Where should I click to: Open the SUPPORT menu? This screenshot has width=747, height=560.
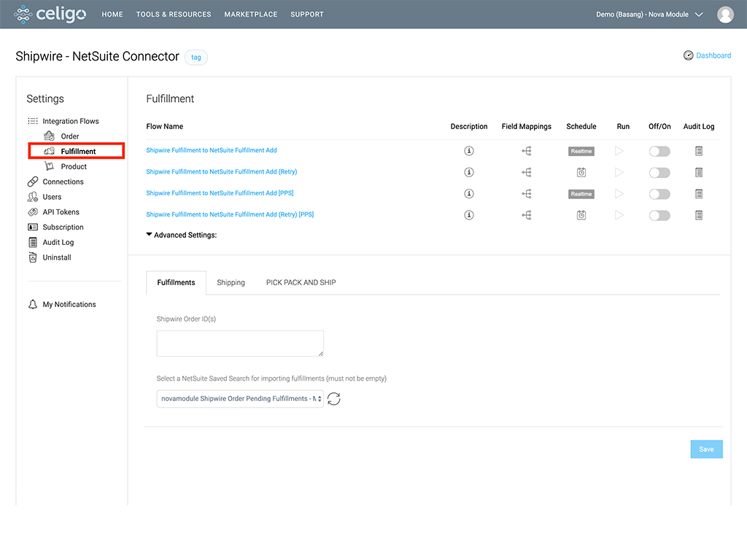(x=307, y=15)
